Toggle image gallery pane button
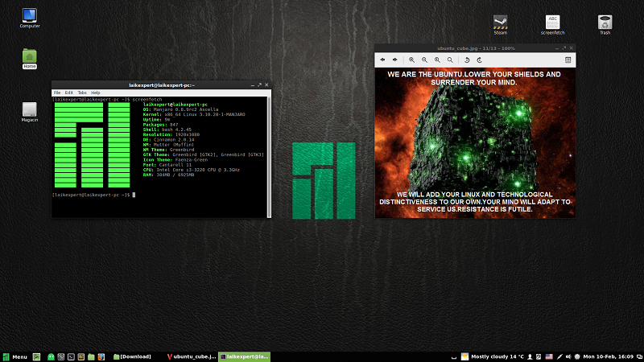Viewport: 644px width, 362px height. [x=568, y=60]
